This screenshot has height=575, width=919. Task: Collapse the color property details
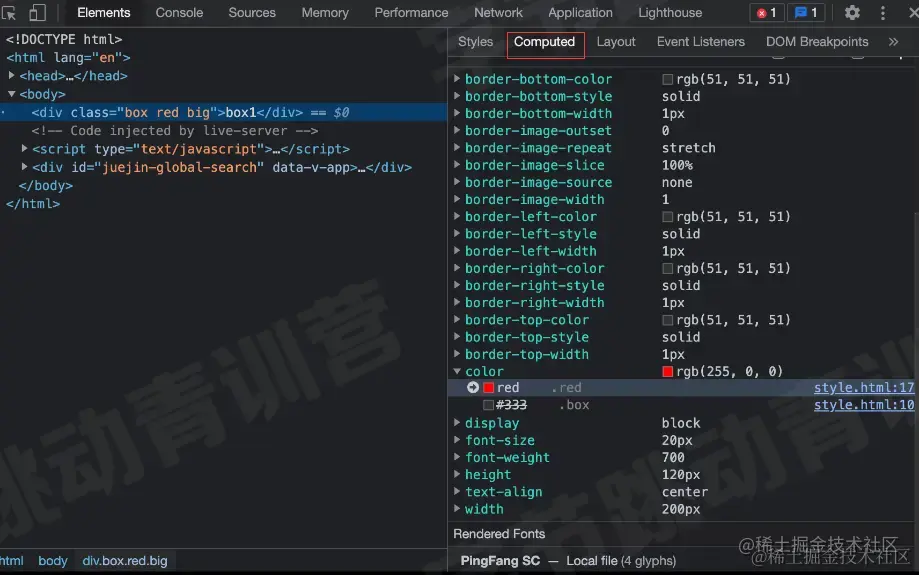click(457, 371)
